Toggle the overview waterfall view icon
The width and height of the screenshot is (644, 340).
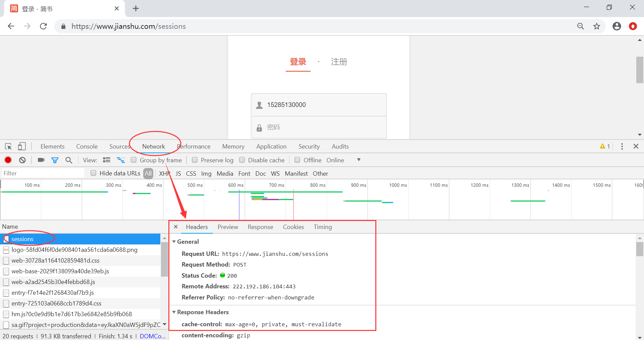click(x=121, y=160)
